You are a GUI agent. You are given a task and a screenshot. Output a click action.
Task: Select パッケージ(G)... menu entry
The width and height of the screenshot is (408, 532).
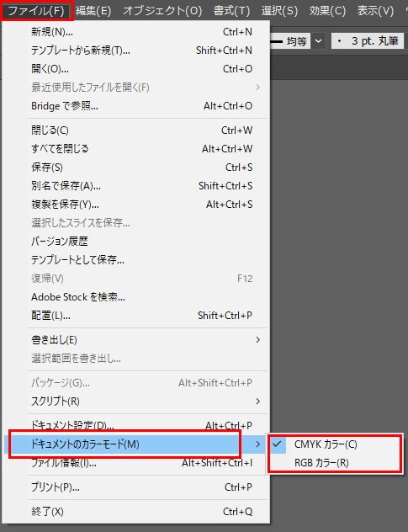[137, 383]
